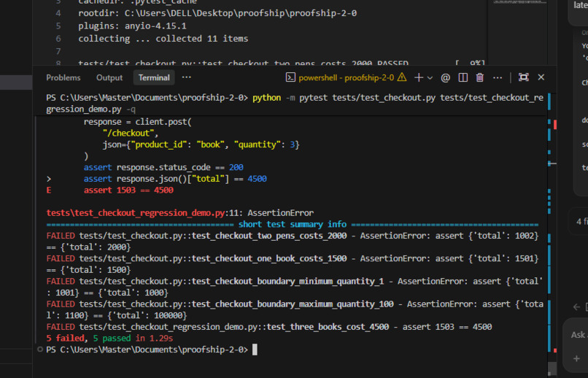Image resolution: width=588 pixels, height=378 pixels.
Task: Close the terminal panel with the X
Action: 541,77
